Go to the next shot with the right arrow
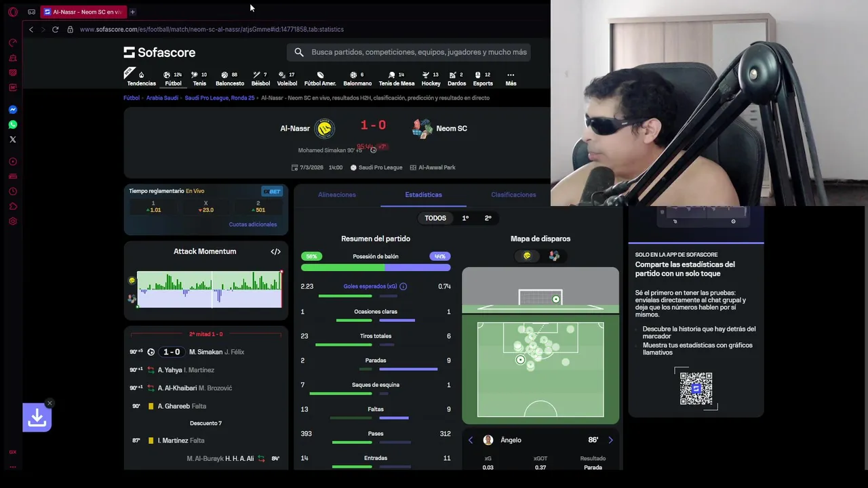Viewport: 868px width, 488px height. click(610, 440)
